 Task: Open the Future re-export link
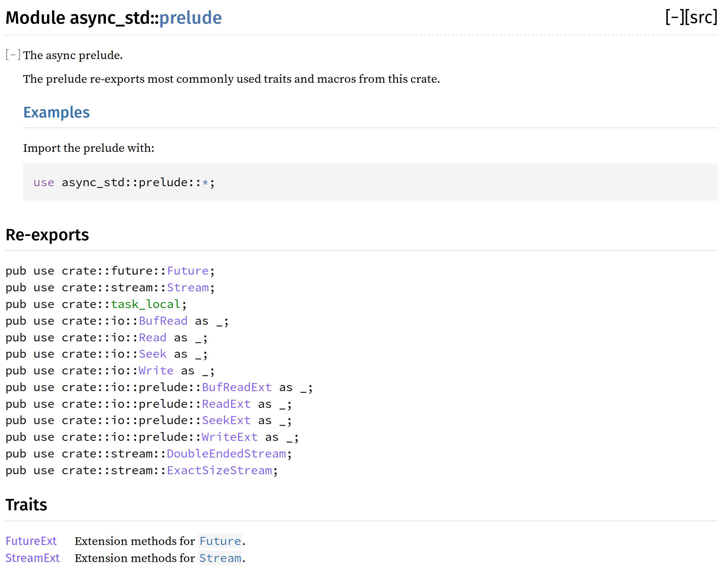[188, 271]
